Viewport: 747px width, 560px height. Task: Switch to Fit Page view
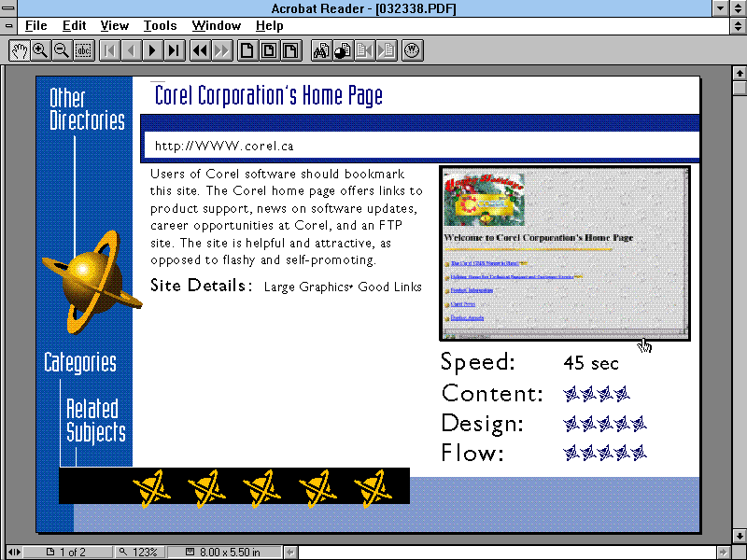point(269,50)
